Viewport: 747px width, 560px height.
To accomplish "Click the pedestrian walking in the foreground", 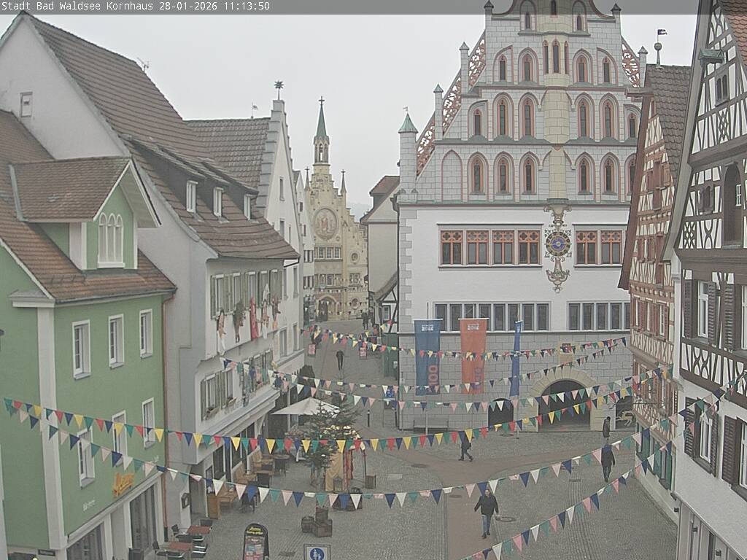I will pyautogui.click(x=487, y=512).
